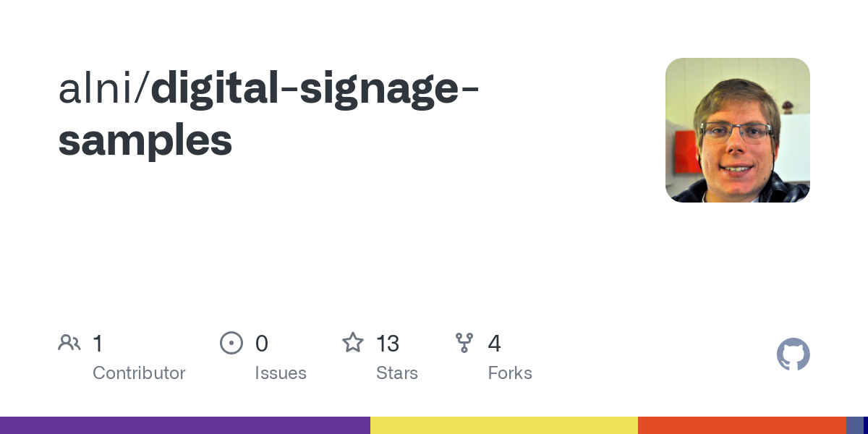Click the issues count 0
Screen dimensions: 868x434
pyautogui.click(x=262, y=344)
